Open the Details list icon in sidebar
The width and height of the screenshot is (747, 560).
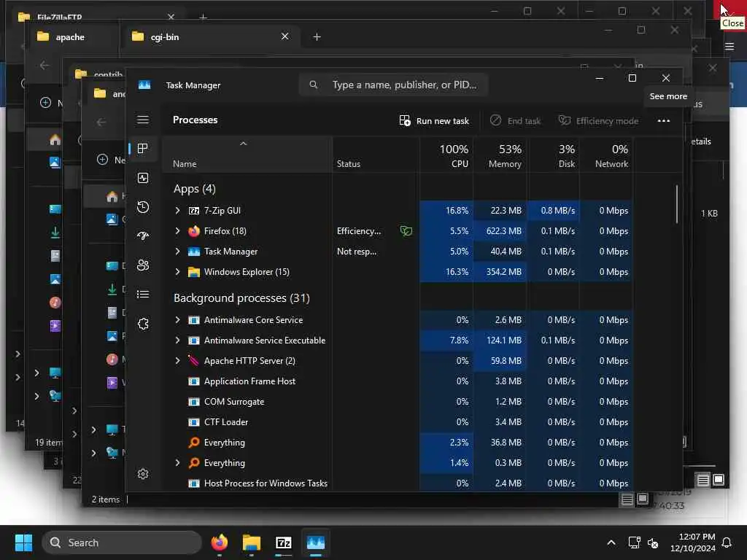pos(143,295)
